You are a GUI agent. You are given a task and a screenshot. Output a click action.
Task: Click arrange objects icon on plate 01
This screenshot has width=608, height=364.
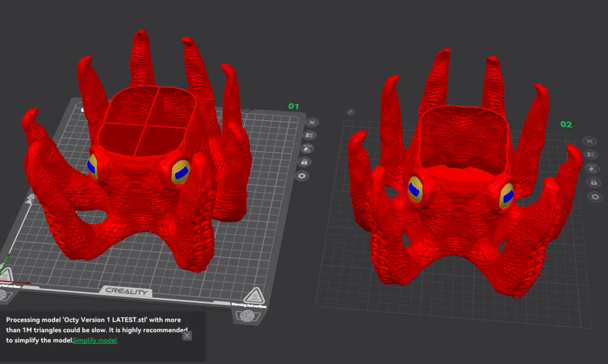[x=310, y=135]
